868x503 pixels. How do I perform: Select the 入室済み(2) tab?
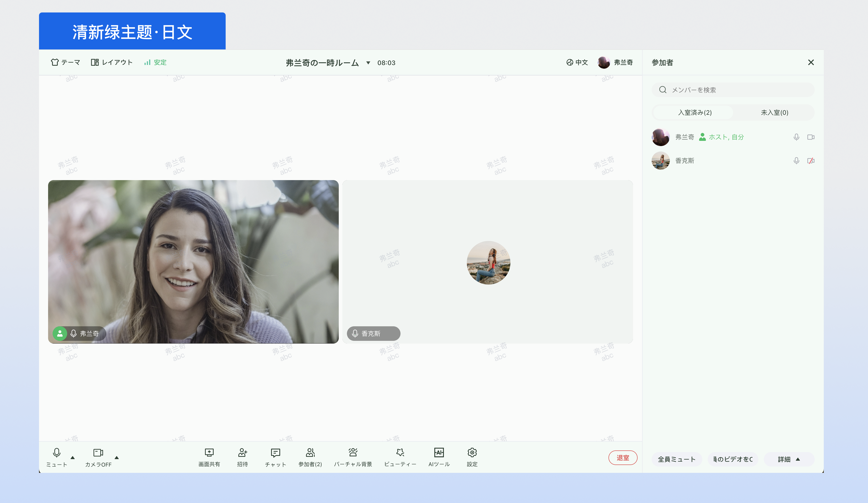click(694, 113)
